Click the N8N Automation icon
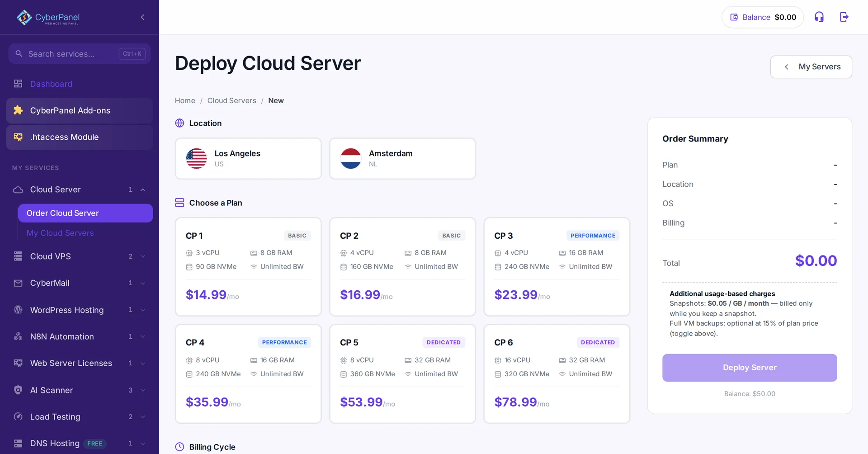 18,336
